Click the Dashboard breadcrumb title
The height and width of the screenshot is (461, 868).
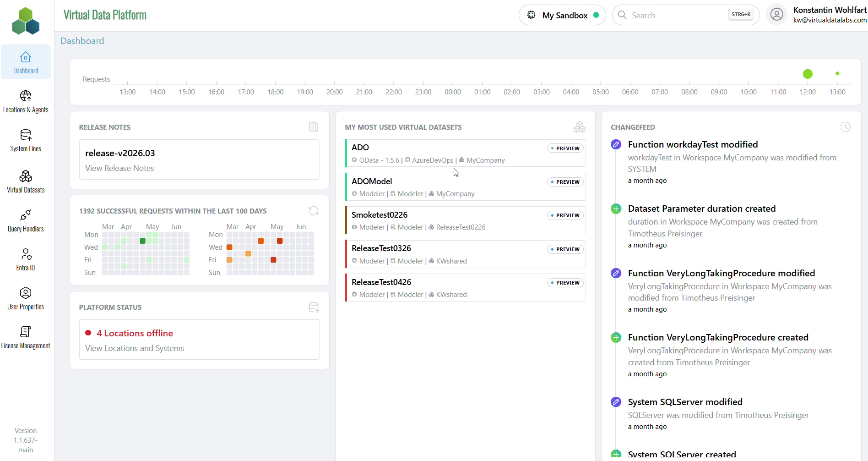(82, 41)
